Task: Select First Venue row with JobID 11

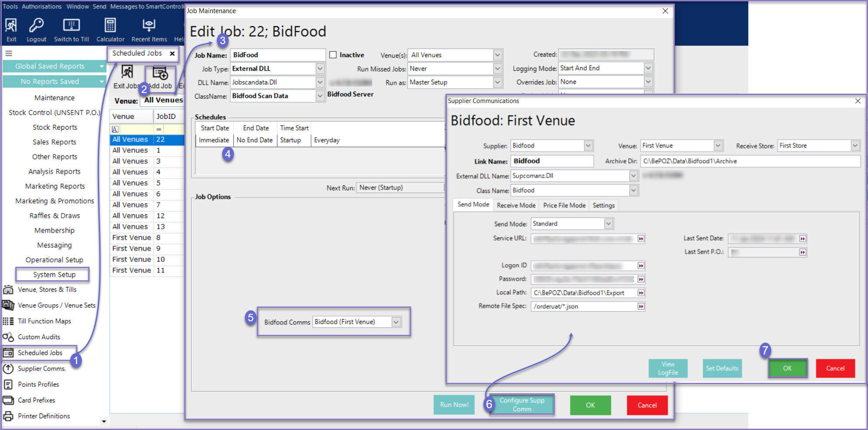Action: [x=147, y=271]
